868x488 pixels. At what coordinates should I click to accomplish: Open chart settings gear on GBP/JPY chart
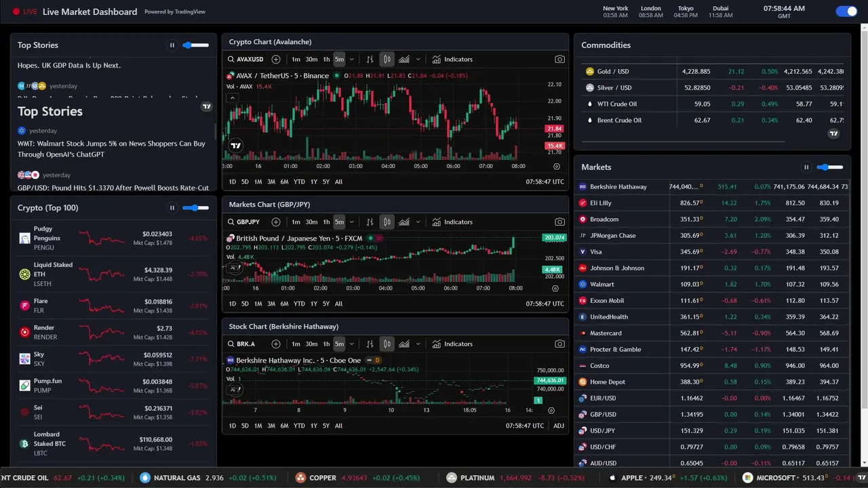[x=555, y=288]
